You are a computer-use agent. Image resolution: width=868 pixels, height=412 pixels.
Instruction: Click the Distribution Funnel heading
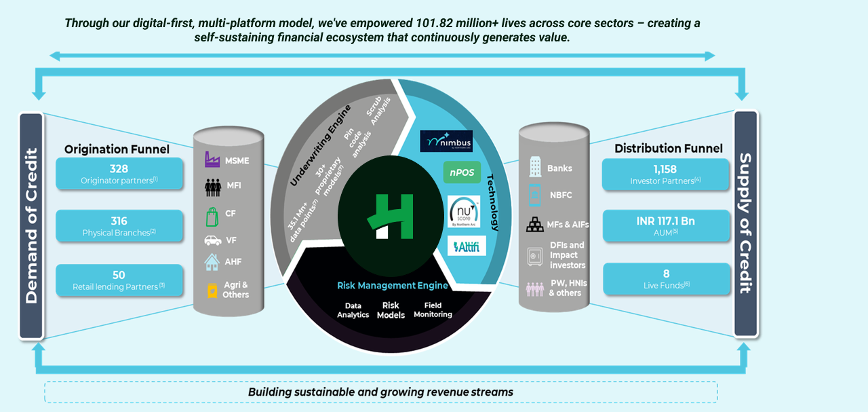669,148
